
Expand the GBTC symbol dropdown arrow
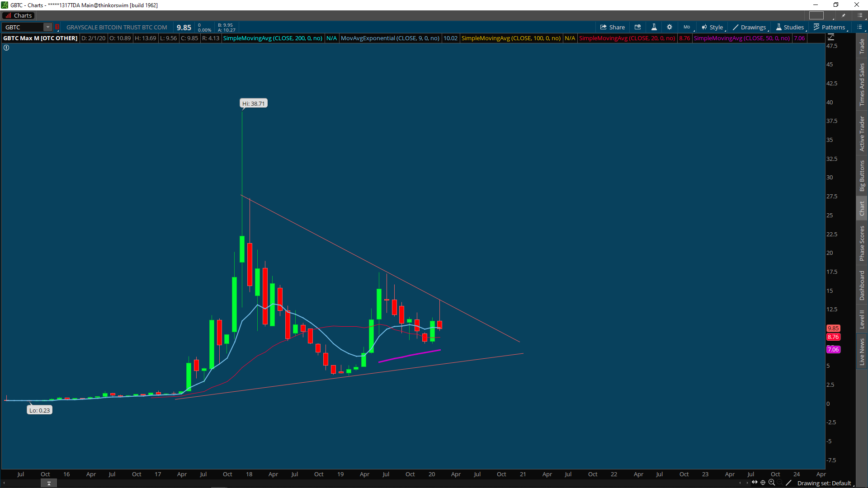click(47, 27)
